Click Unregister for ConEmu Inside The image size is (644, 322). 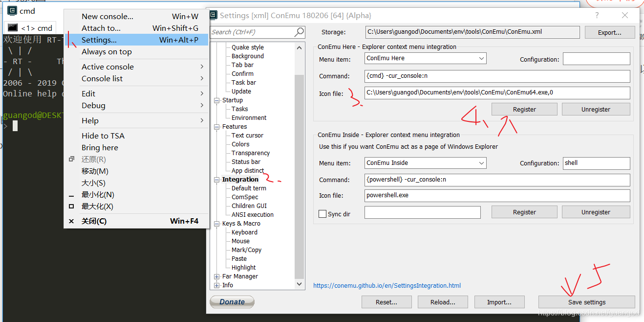[596, 212]
